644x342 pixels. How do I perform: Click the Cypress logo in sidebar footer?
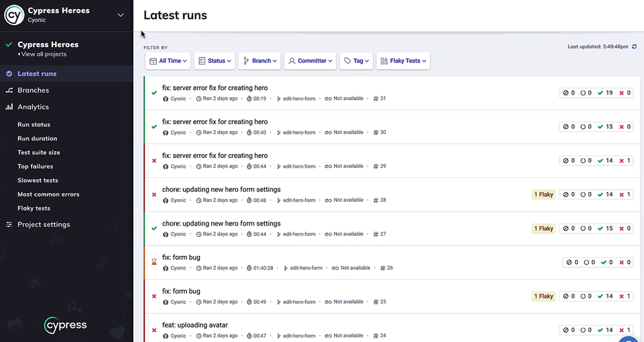click(x=66, y=325)
